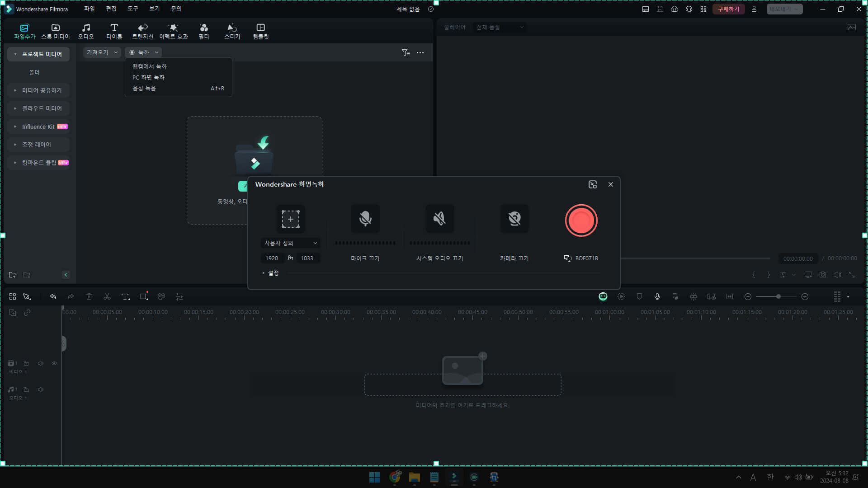Choose 음성 녹음 from the menu
The image size is (868, 488).
(144, 89)
